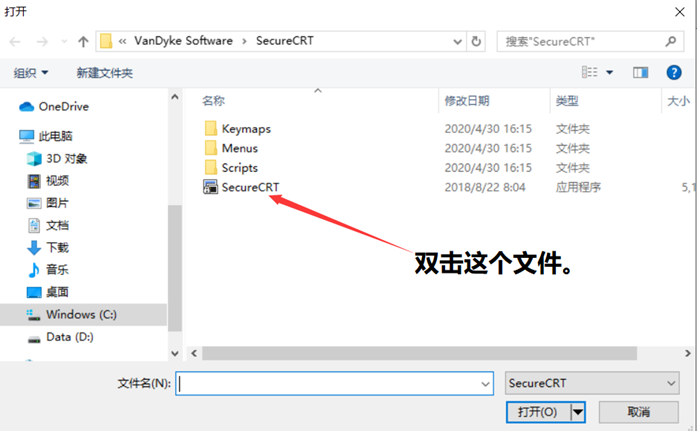Click the 打开(O) button
Screen dimensions: 697x431
click(x=538, y=412)
